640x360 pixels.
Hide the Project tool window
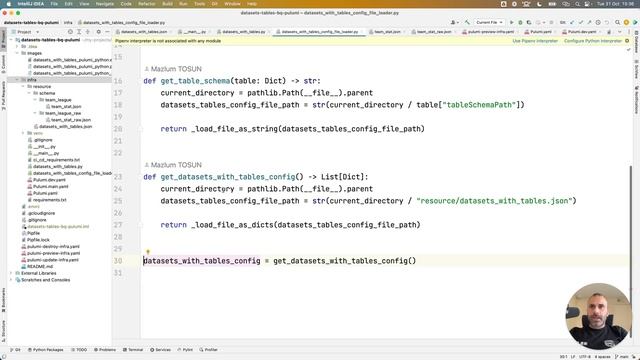pos(107,32)
